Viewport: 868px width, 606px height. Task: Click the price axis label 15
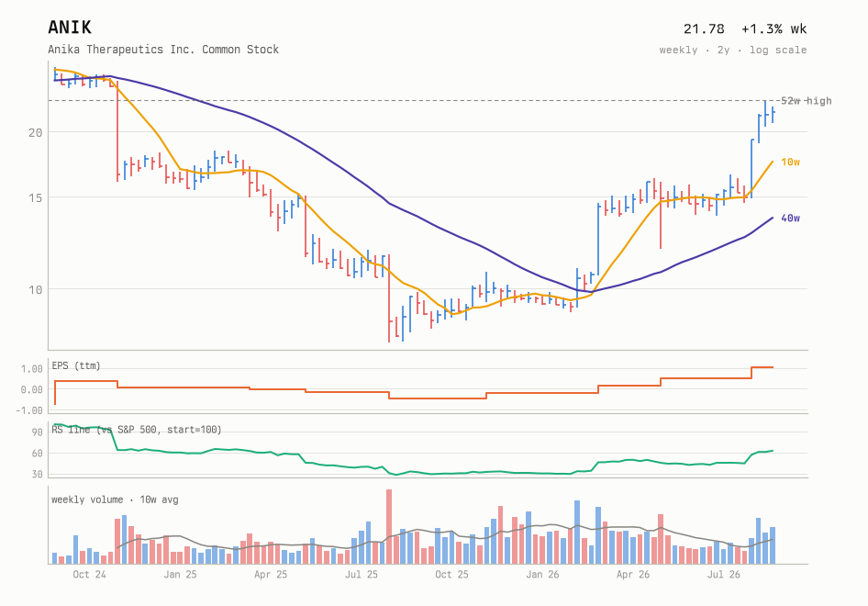coord(36,197)
